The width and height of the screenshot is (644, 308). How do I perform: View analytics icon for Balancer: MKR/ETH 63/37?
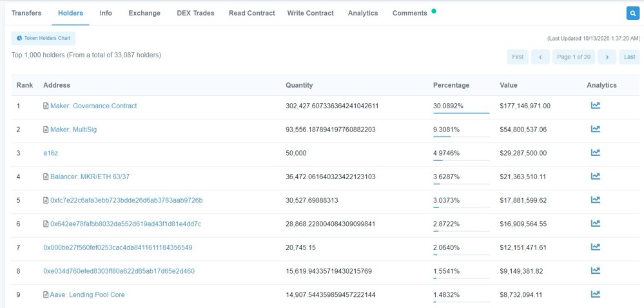(595, 177)
